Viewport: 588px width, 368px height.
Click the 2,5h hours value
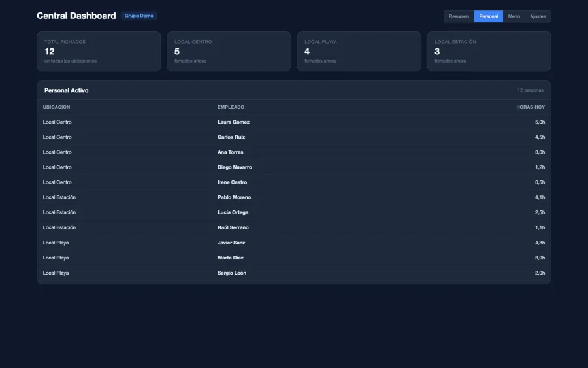tap(540, 212)
